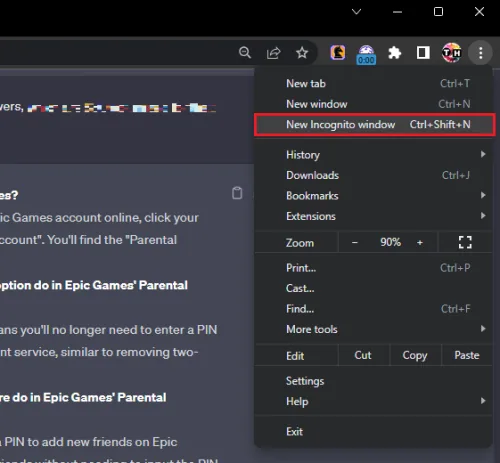Select New window menu item

pyautogui.click(x=373, y=104)
